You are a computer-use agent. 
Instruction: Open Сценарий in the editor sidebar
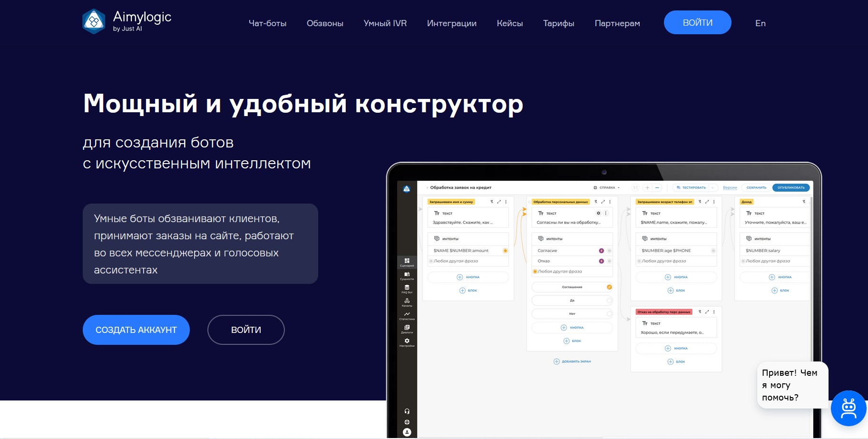tap(407, 262)
